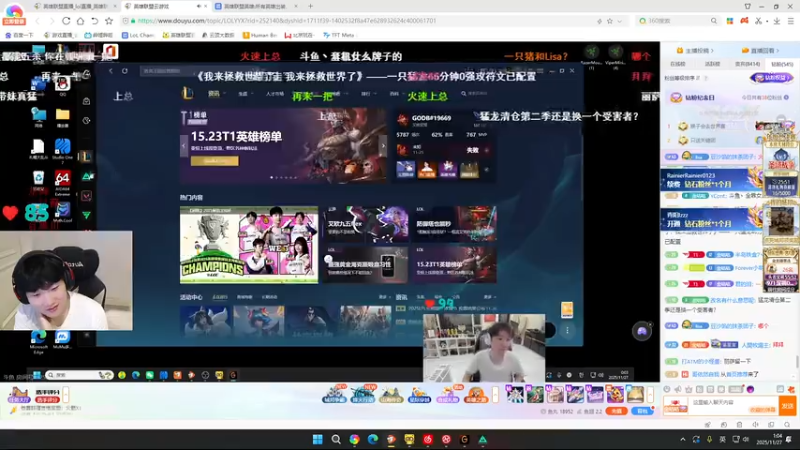Expand the gift list arrow
This screenshot has width=800, height=450.
(x=650, y=394)
